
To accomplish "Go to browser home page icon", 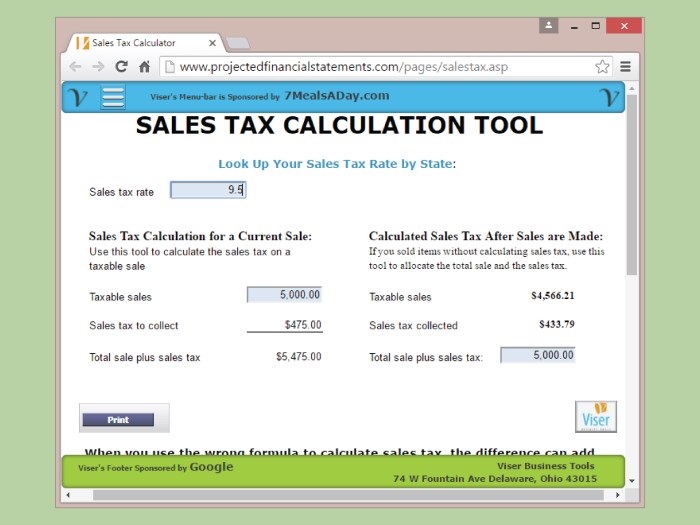I will click(x=144, y=67).
